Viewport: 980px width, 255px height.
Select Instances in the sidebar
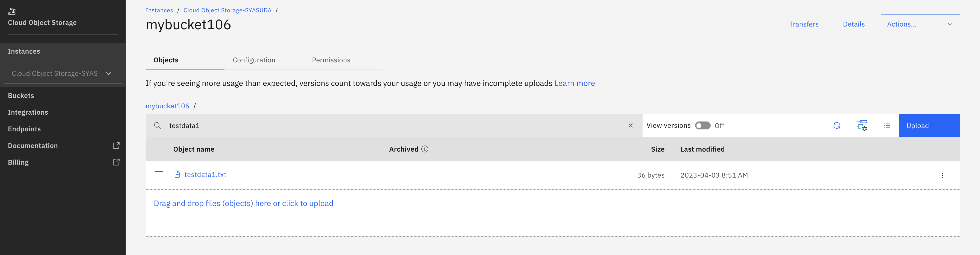24,51
